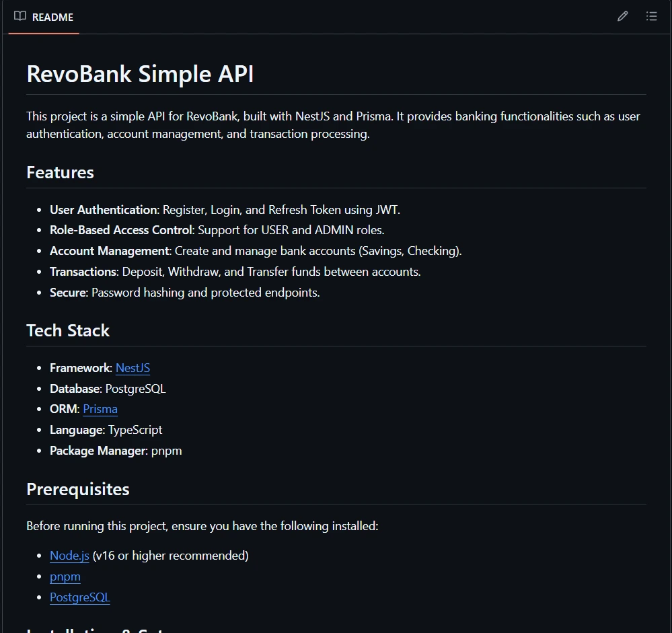
Task: Visit the Node.js download link
Action: [x=69, y=556]
